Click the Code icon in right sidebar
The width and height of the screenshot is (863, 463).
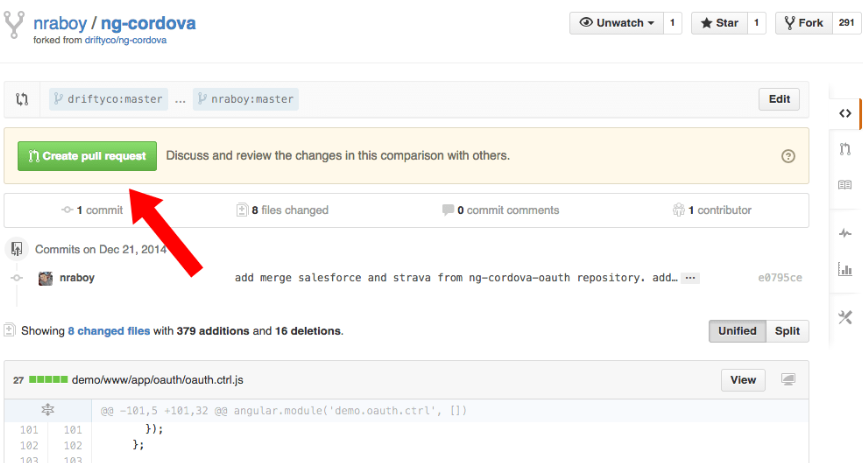click(x=845, y=114)
